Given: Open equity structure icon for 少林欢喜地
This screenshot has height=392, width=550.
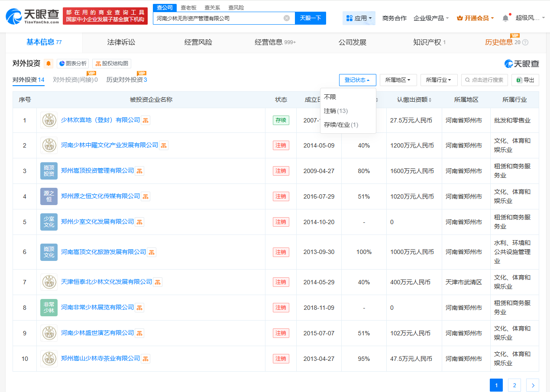Looking at the screenshot, I should (x=146, y=120).
